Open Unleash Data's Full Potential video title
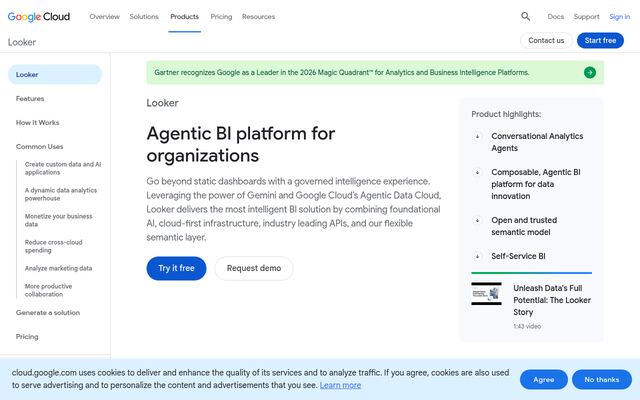The height and width of the screenshot is (400, 640). click(x=552, y=300)
